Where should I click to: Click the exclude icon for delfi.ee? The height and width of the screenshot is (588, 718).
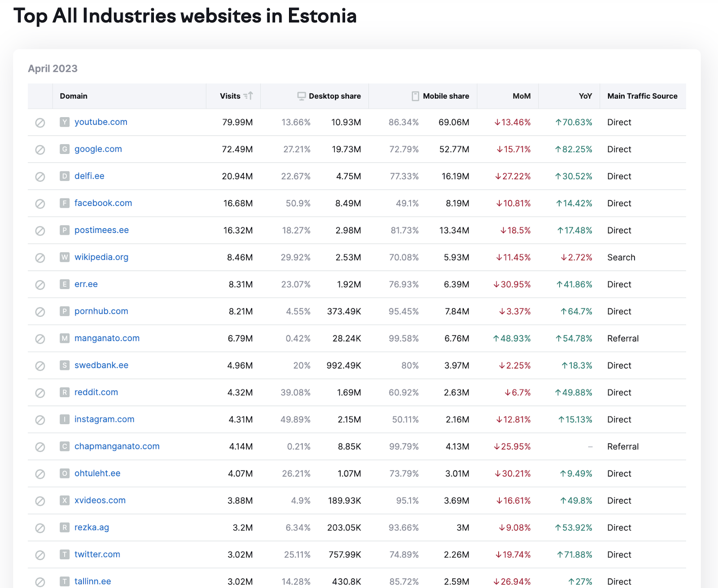coord(40,176)
